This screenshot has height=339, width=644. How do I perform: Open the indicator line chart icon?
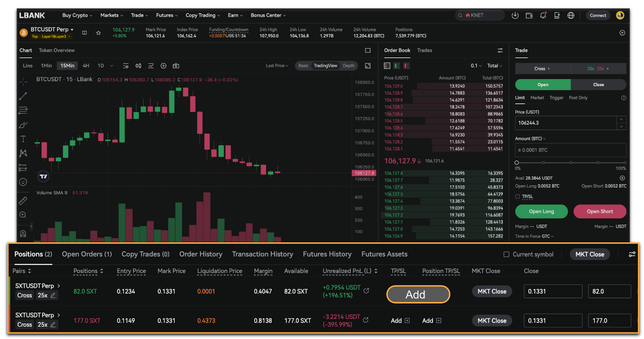(x=151, y=66)
